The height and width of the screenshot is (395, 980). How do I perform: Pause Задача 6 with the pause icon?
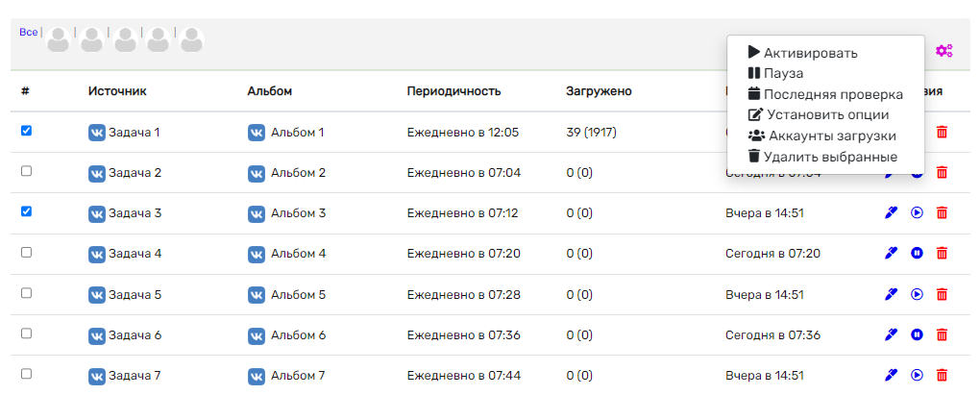click(x=917, y=334)
